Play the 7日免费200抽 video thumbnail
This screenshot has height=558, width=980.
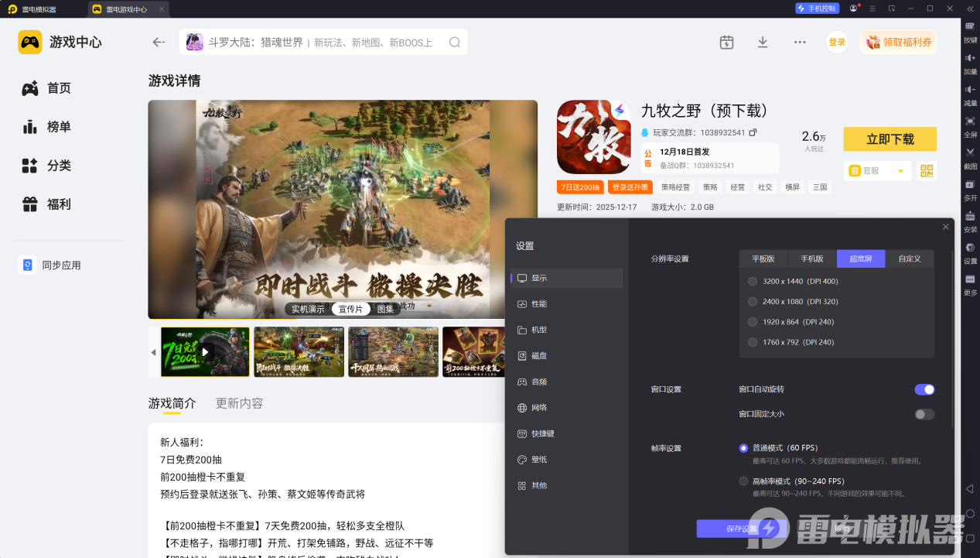click(x=205, y=352)
